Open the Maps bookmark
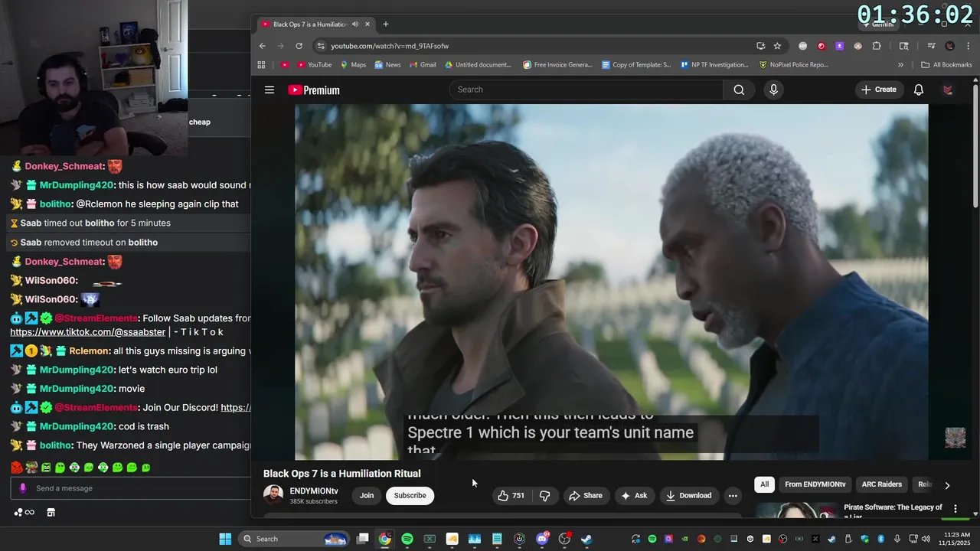 point(353,65)
